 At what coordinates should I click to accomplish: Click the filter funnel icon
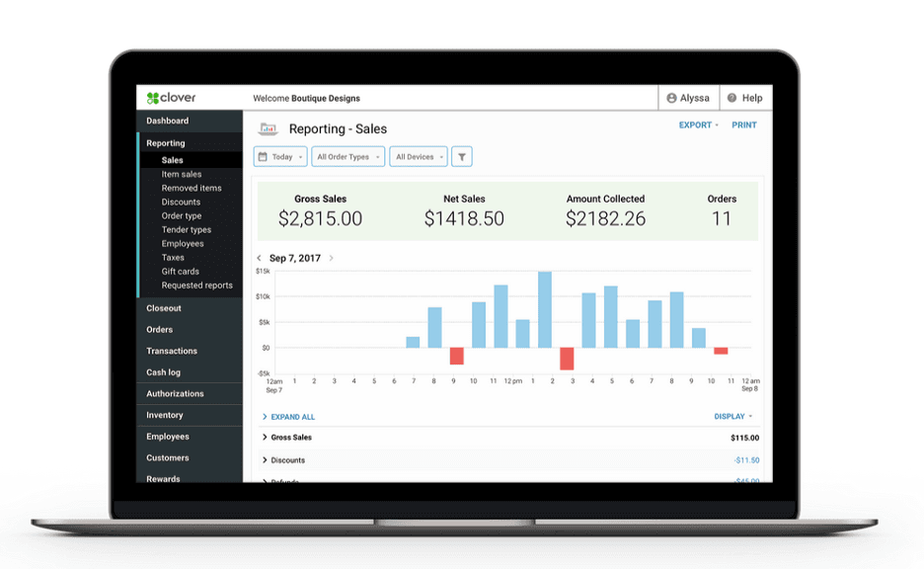pyautogui.click(x=462, y=157)
